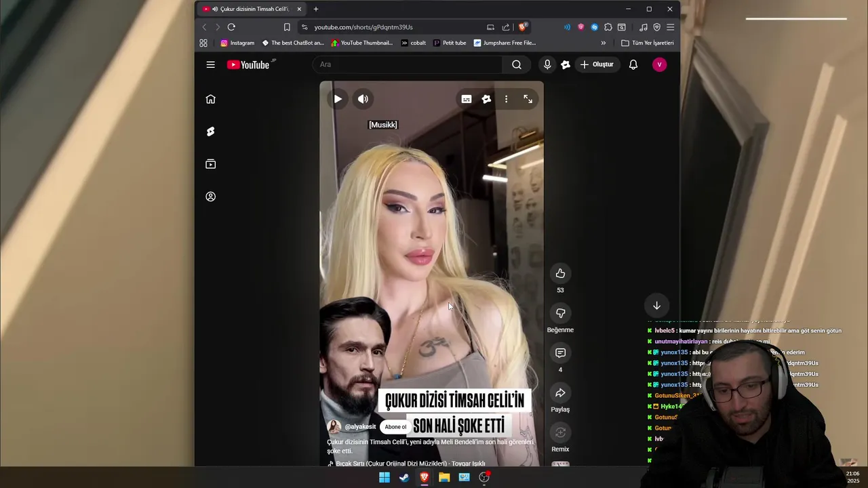Open the Instagram bookmark
Image resolution: width=868 pixels, height=488 pixels.
click(x=237, y=43)
